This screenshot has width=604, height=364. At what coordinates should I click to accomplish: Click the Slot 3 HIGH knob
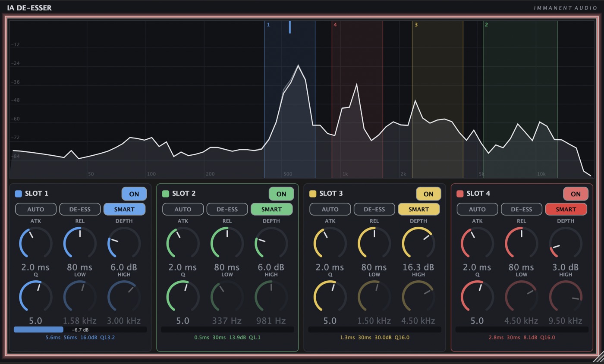[418, 297]
